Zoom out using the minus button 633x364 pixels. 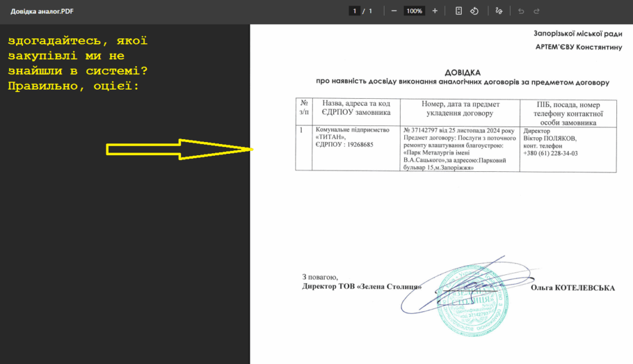click(x=394, y=11)
